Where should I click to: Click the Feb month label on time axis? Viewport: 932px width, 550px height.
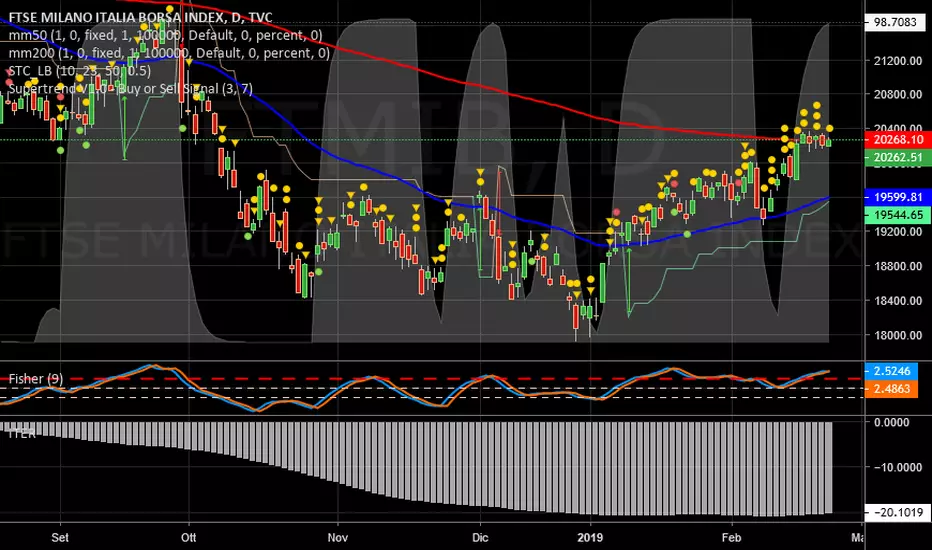(732, 538)
